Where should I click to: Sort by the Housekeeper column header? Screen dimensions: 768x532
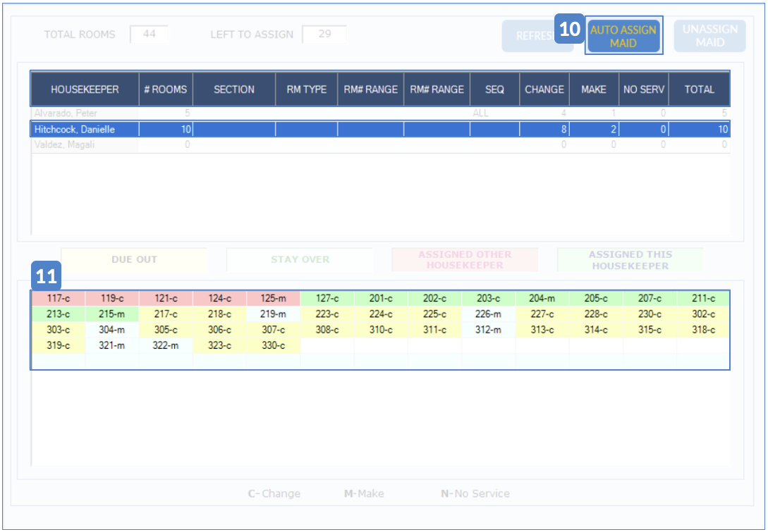pos(85,89)
